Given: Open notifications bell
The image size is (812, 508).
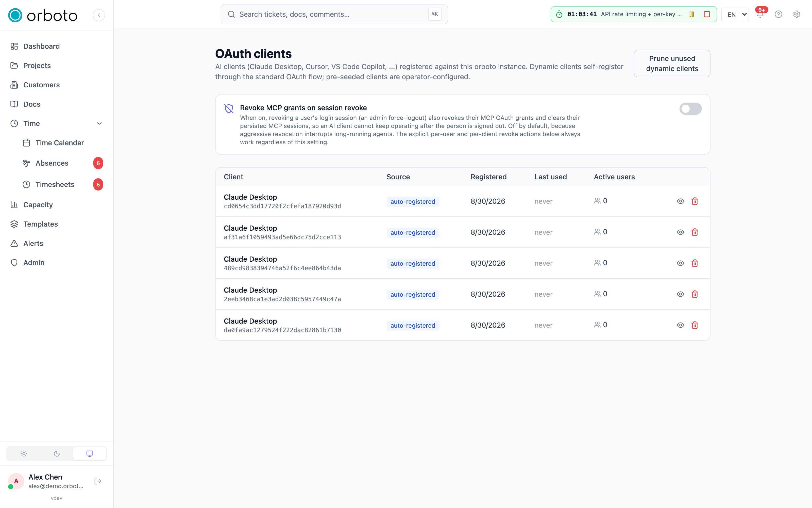Looking at the screenshot, I should (760, 14).
